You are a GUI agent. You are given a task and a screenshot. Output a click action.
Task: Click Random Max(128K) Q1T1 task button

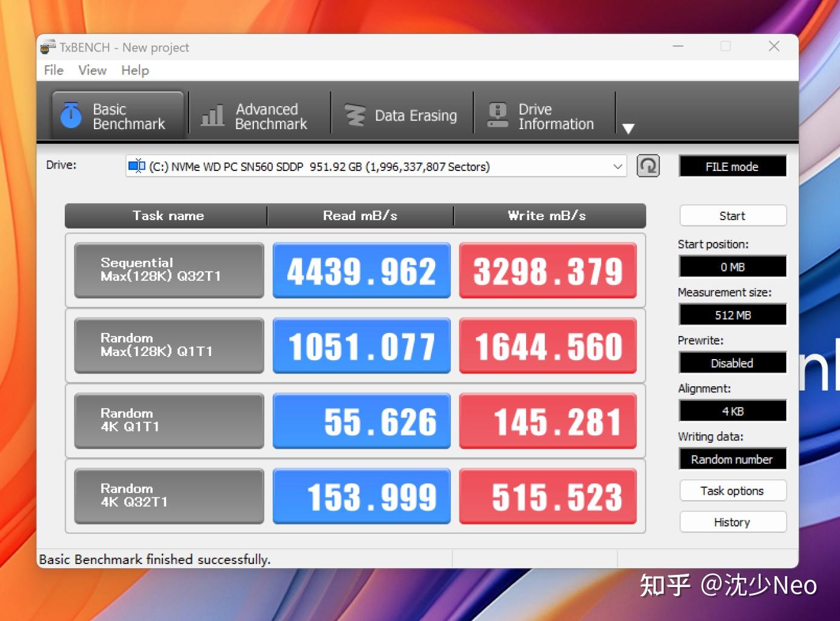coord(169,346)
